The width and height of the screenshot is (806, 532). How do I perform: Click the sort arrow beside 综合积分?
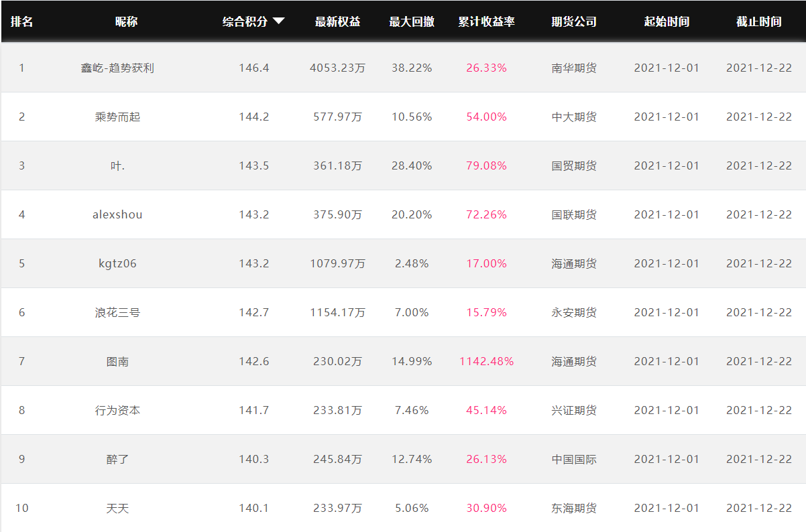point(279,21)
